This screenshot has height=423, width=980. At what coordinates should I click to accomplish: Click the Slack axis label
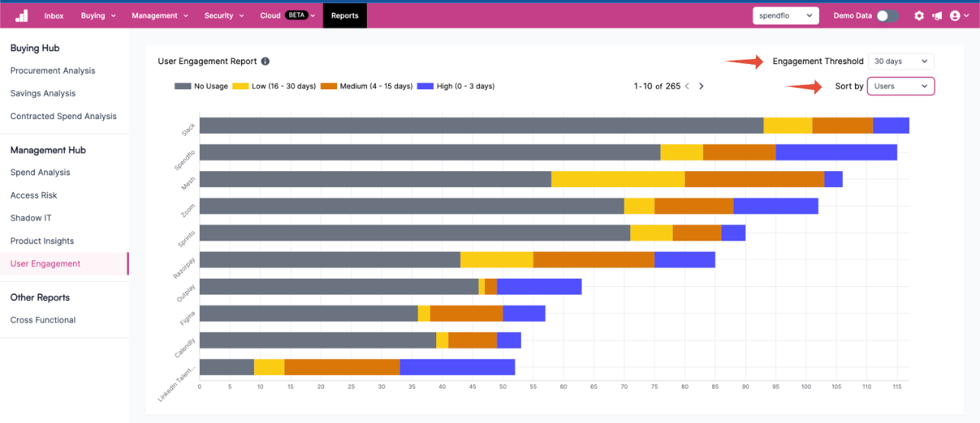click(x=188, y=129)
